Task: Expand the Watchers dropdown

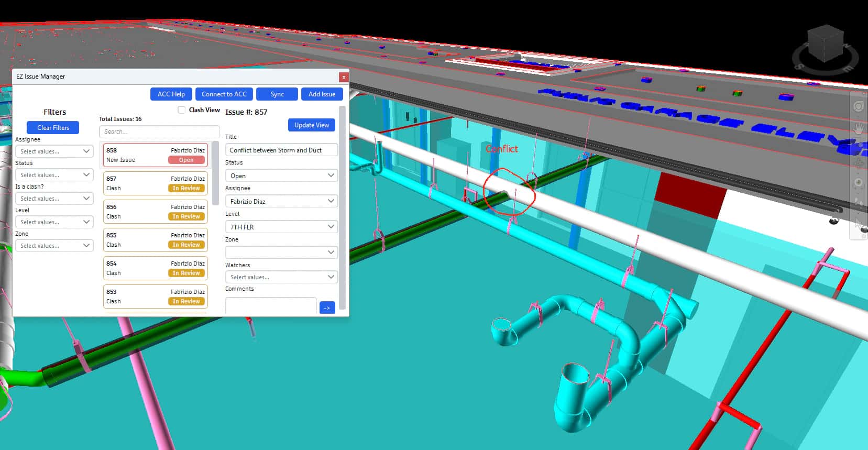Action: coord(281,277)
